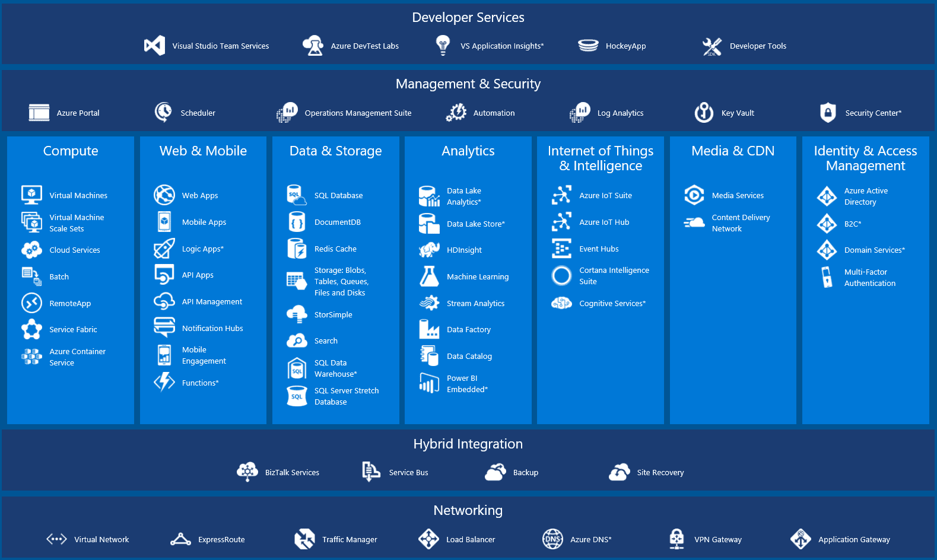Click the Machine Learning flask icon
937x560 pixels.
click(x=429, y=276)
